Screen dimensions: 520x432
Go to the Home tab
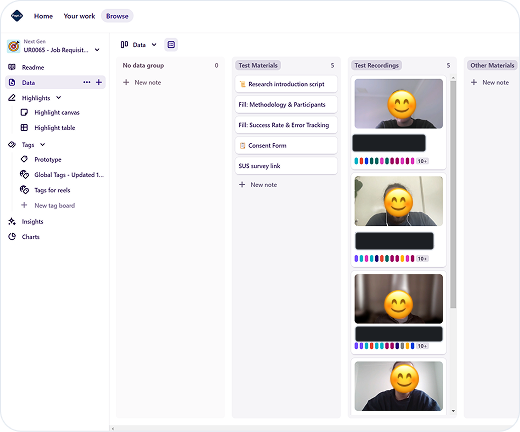pos(43,16)
